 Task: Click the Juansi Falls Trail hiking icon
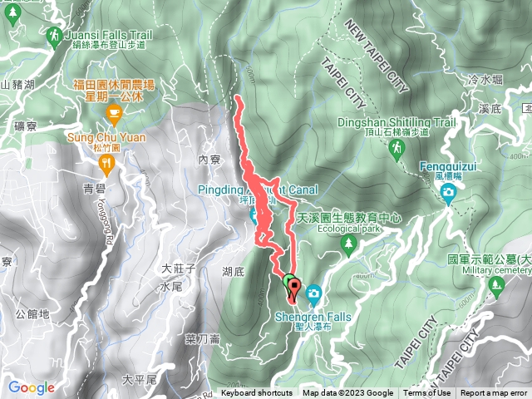point(54,37)
